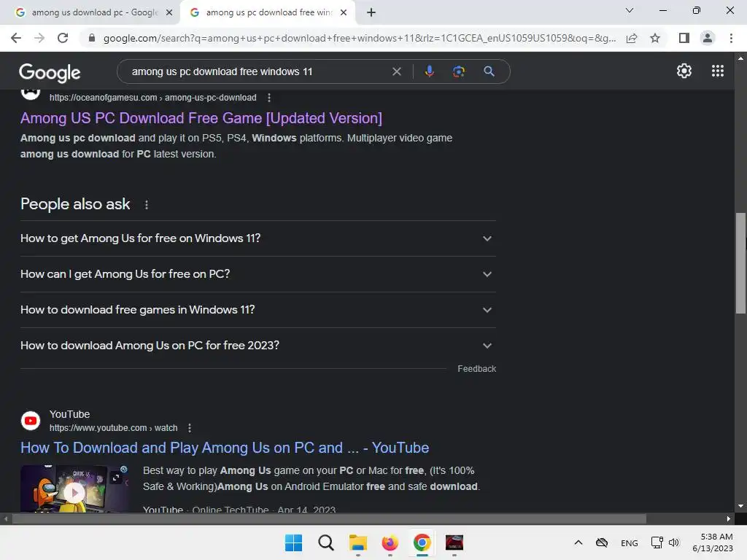The image size is (747, 560).
Task: Share this page using address bar icon
Action: 632,38
